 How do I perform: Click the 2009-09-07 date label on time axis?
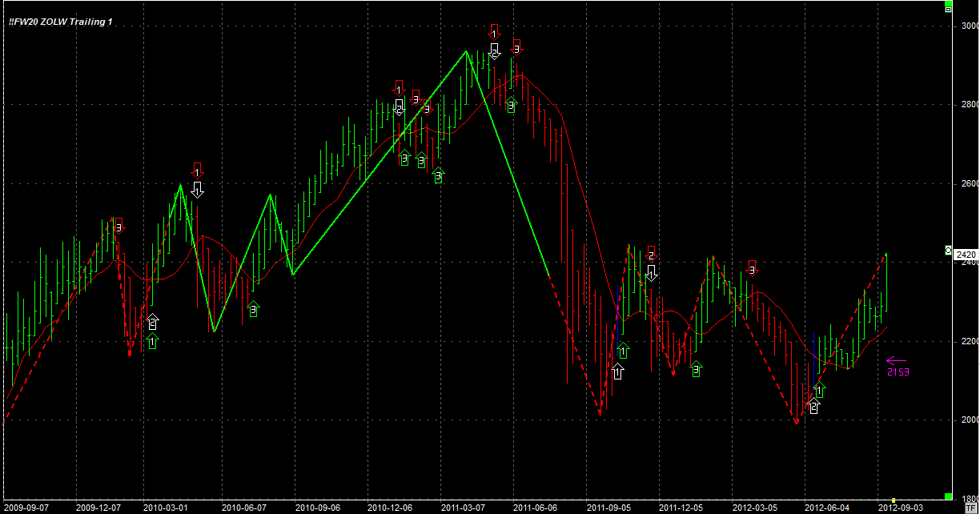[x=24, y=508]
